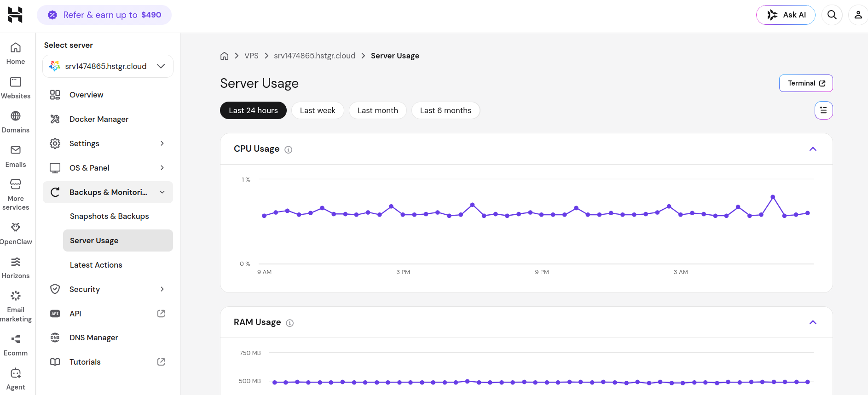Click the first CPU chart data point
This screenshot has width=868, height=395.
[x=264, y=216]
